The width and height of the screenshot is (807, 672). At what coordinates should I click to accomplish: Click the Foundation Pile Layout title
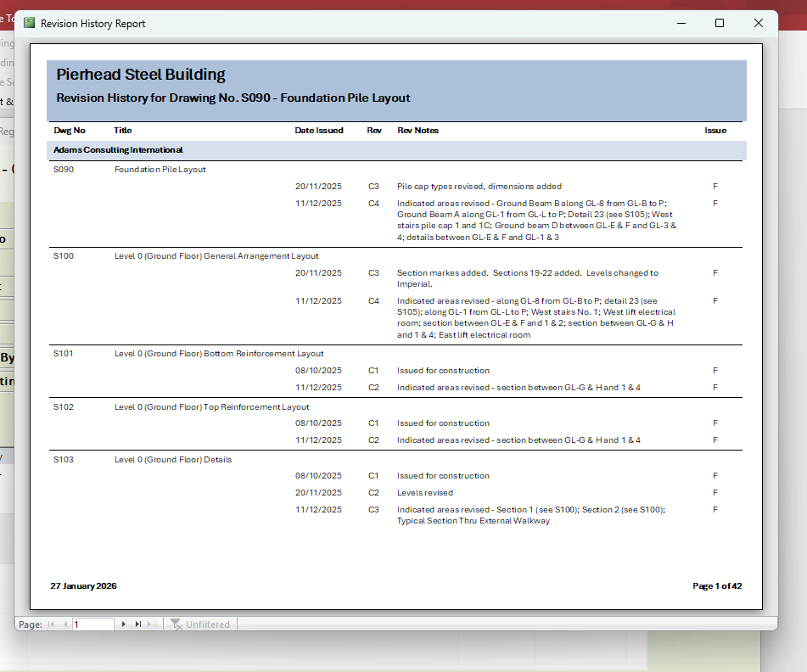click(x=160, y=170)
